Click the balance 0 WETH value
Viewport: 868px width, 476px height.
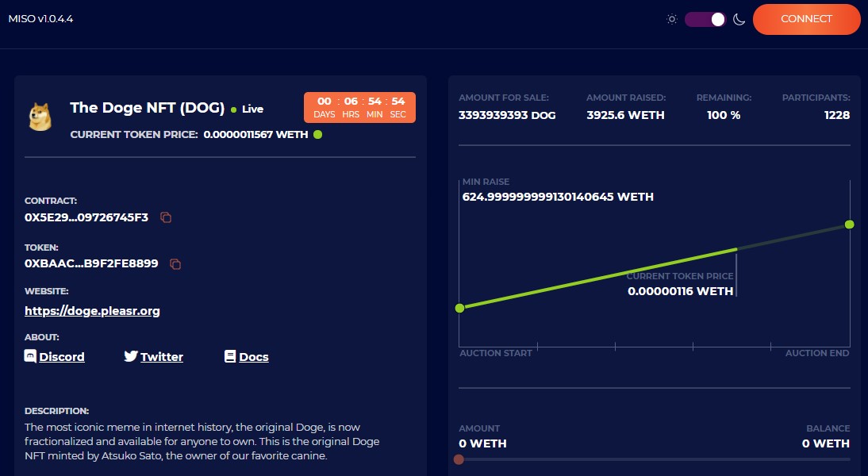coord(825,443)
